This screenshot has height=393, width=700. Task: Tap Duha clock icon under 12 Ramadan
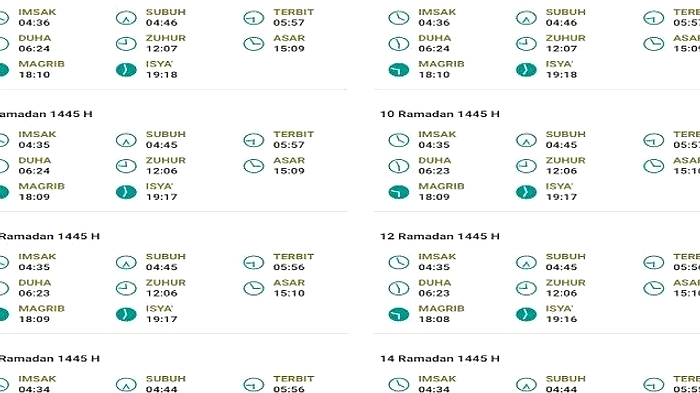399,288
